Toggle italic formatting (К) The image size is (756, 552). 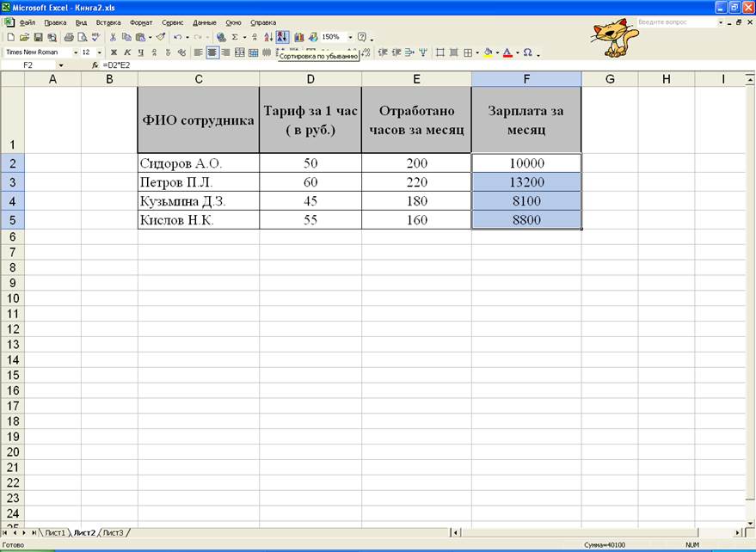127,52
